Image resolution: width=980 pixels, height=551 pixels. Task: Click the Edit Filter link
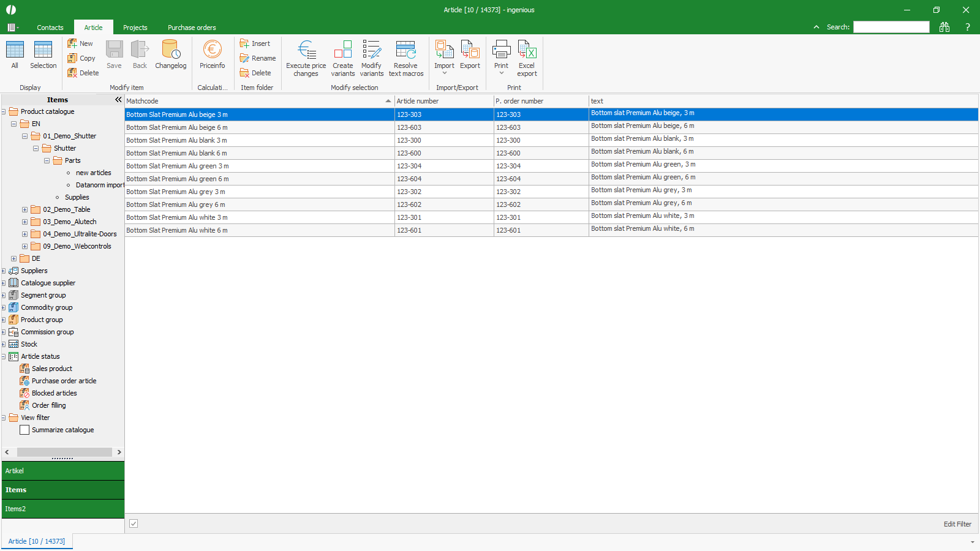click(957, 524)
